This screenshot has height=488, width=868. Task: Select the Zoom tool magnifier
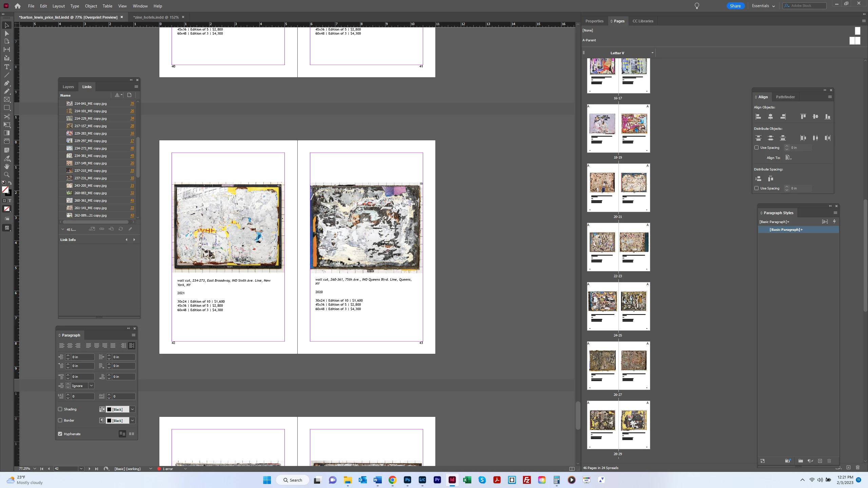pyautogui.click(x=6, y=175)
